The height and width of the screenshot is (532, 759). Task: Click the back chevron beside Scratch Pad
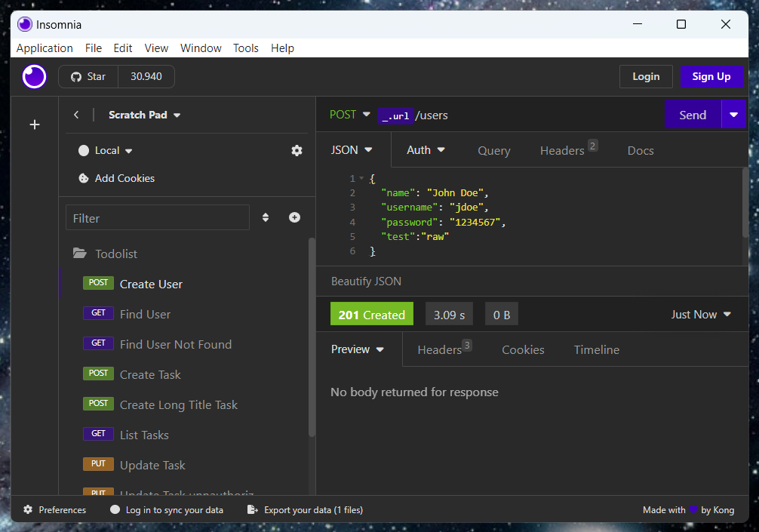pyautogui.click(x=76, y=115)
